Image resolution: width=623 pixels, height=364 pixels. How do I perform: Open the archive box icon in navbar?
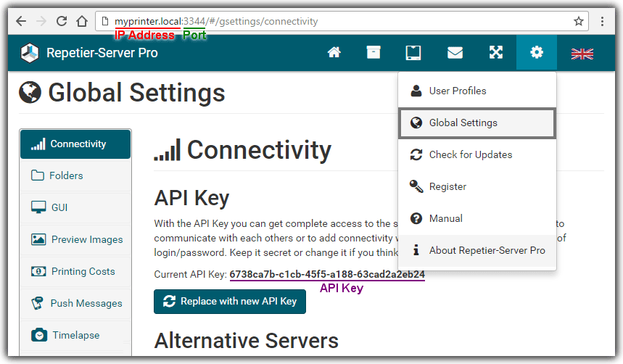pyautogui.click(x=374, y=52)
